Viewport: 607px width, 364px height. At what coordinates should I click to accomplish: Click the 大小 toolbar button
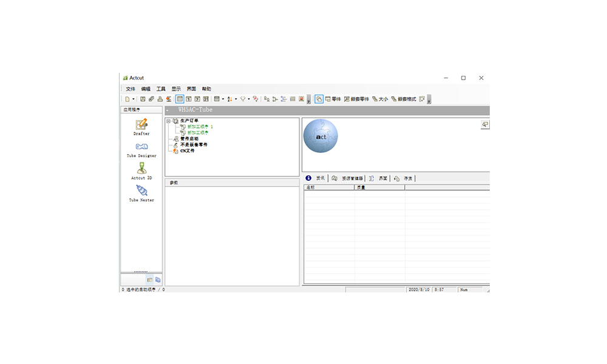pos(380,99)
